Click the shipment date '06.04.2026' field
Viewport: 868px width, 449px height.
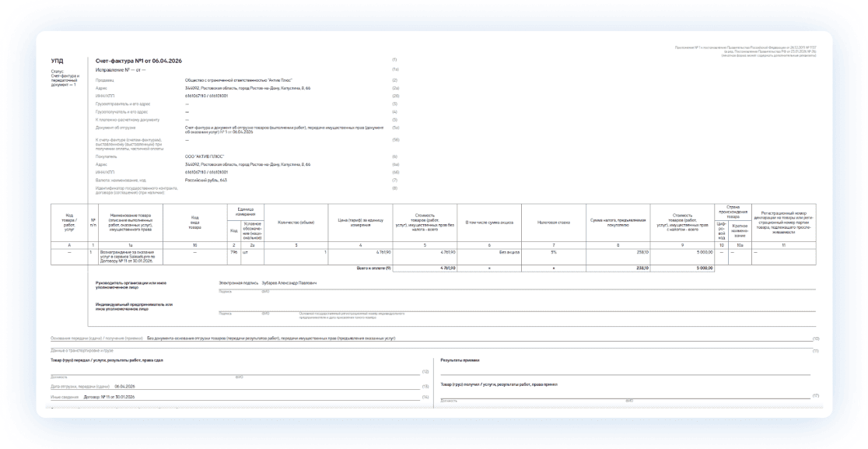point(124,385)
